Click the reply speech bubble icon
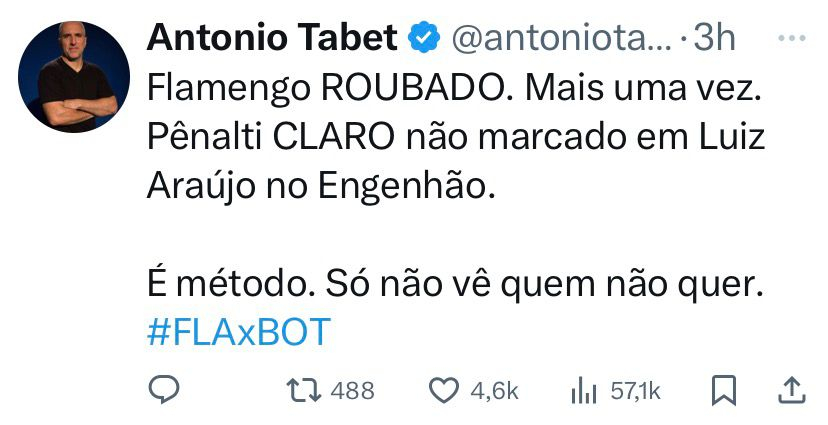Viewport: 828px width, 425px height. (x=164, y=390)
